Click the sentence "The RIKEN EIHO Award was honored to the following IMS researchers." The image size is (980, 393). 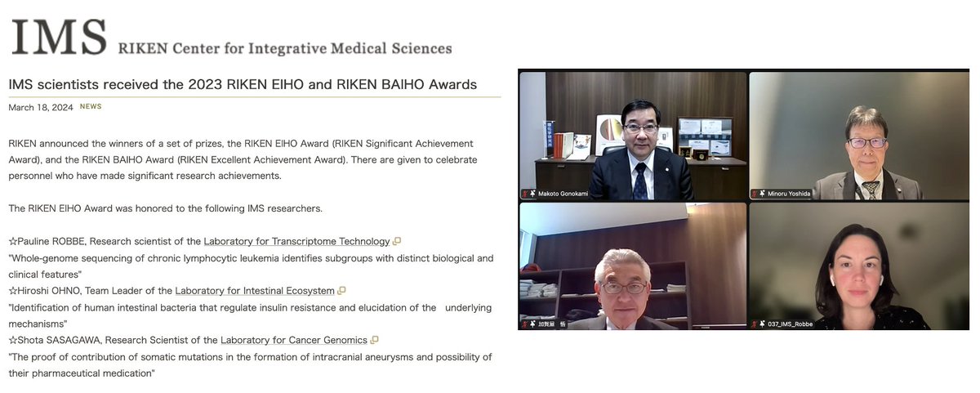166,208
